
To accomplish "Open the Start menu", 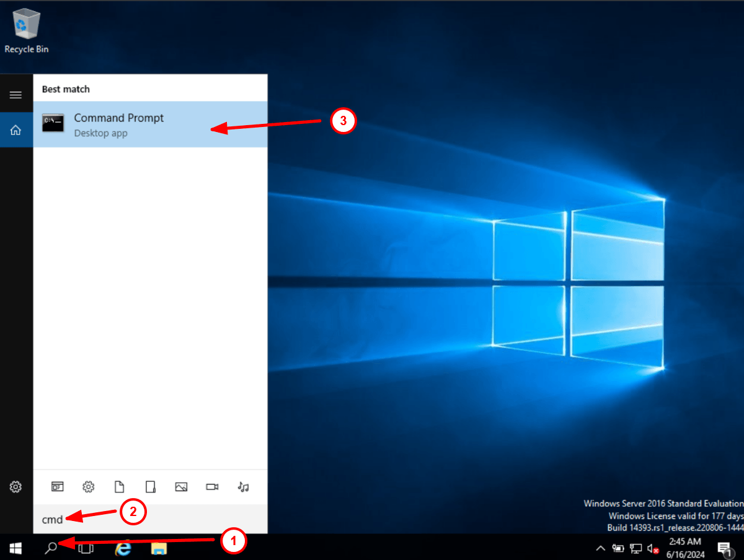I will coord(15,548).
